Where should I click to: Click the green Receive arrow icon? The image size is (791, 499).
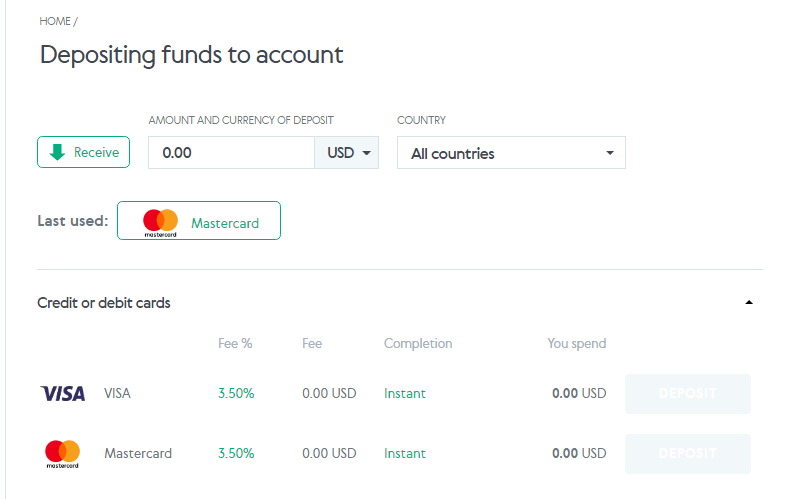pos(58,152)
